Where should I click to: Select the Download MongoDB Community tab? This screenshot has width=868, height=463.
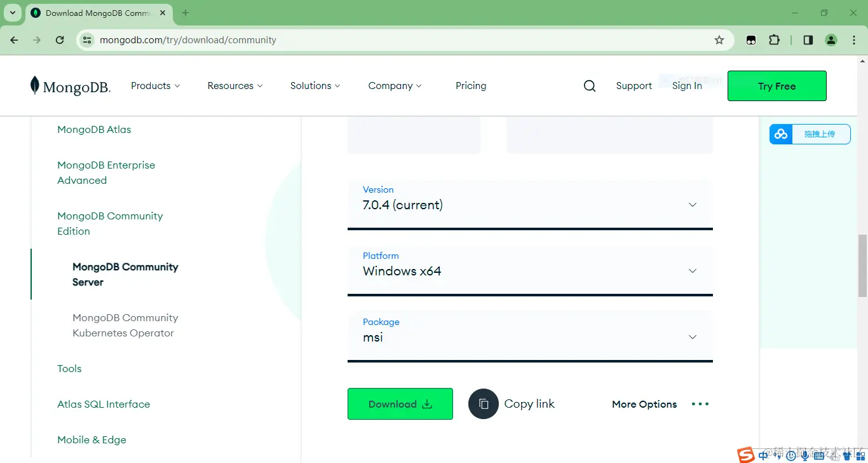pyautogui.click(x=98, y=13)
